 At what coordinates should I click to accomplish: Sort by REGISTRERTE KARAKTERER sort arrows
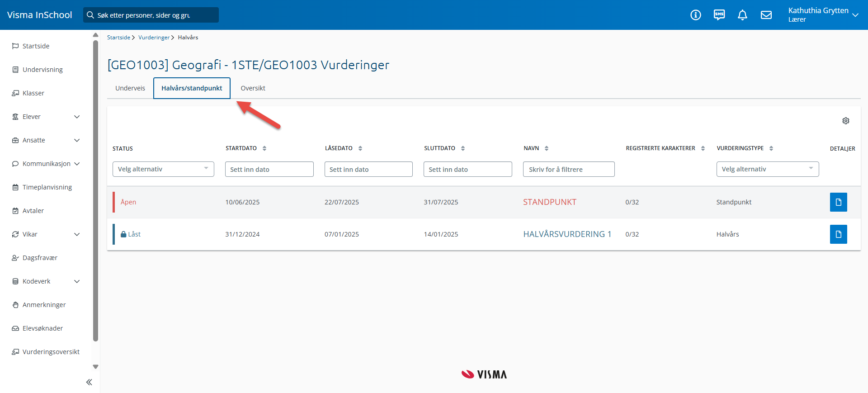[703, 148]
